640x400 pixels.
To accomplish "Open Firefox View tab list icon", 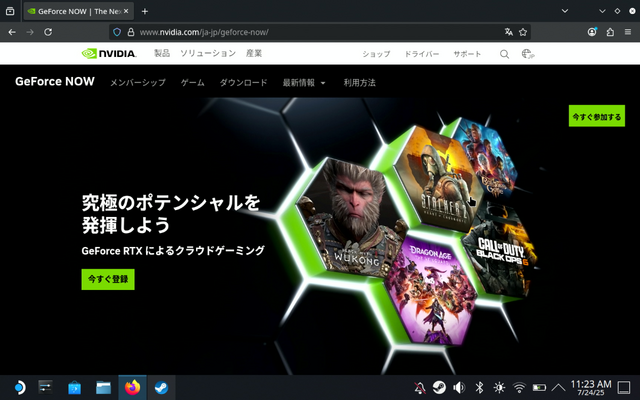I will coord(10,11).
